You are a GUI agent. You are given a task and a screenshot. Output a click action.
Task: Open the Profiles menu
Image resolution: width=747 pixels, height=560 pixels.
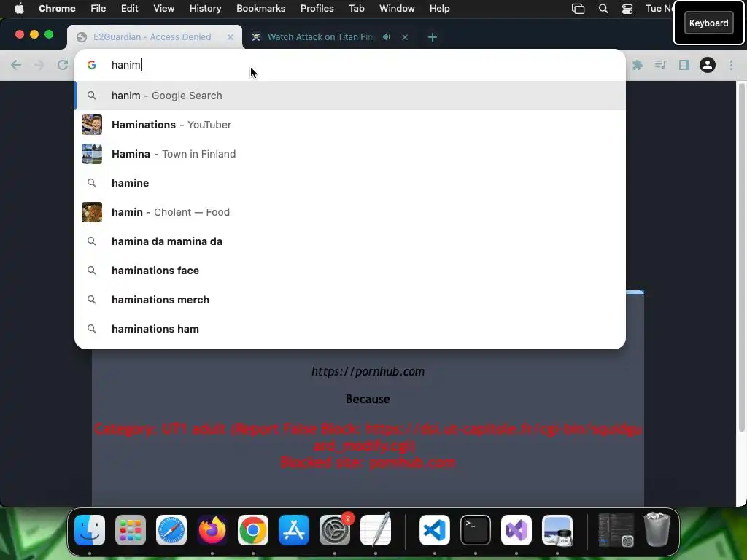coord(317,9)
